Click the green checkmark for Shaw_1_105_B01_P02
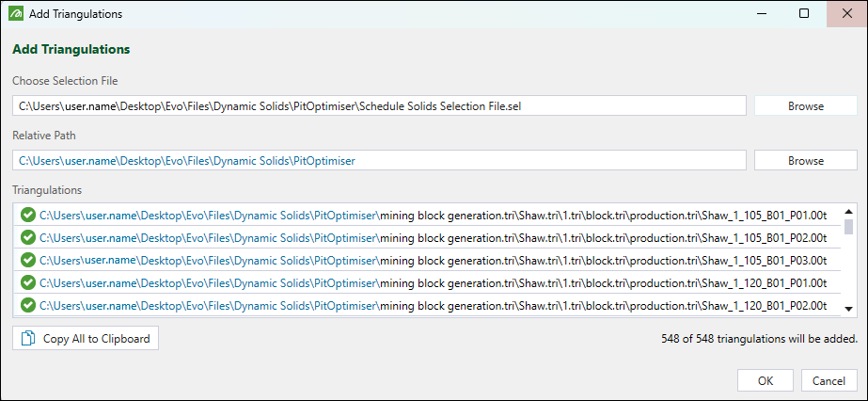This screenshot has height=401, width=868. [27, 237]
